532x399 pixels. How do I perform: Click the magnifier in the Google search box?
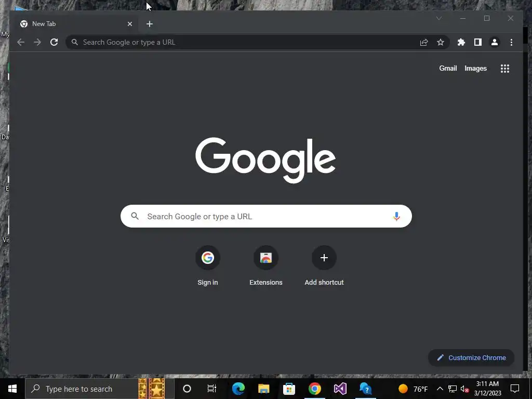point(135,216)
